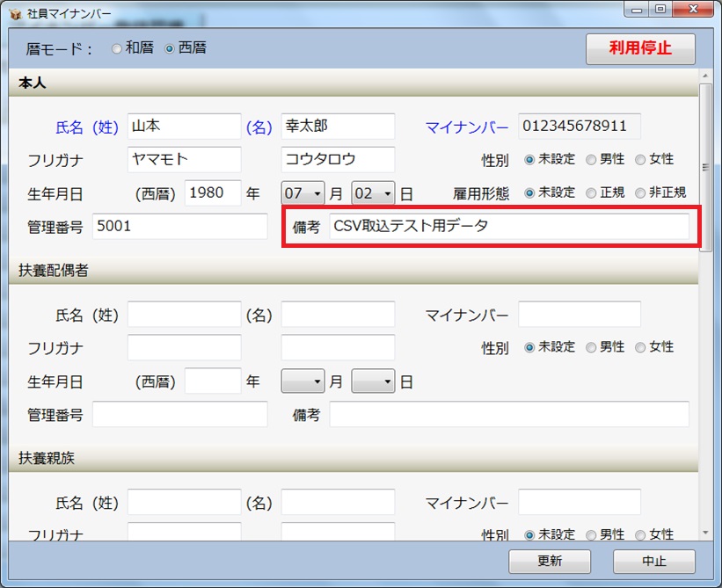722x588 pixels.
Task: Click the 本人 管理番号 field 5001
Action: pyautogui.click(x=179, y=226)
